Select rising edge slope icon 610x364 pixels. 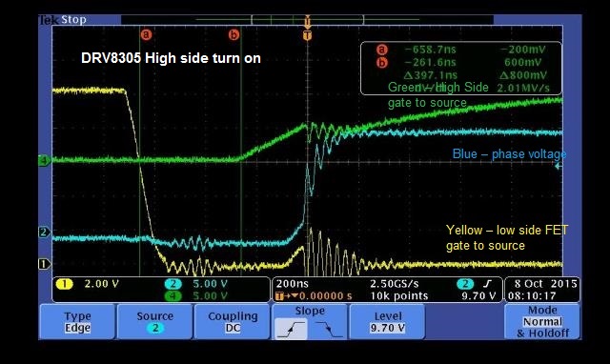coord(291,329)
